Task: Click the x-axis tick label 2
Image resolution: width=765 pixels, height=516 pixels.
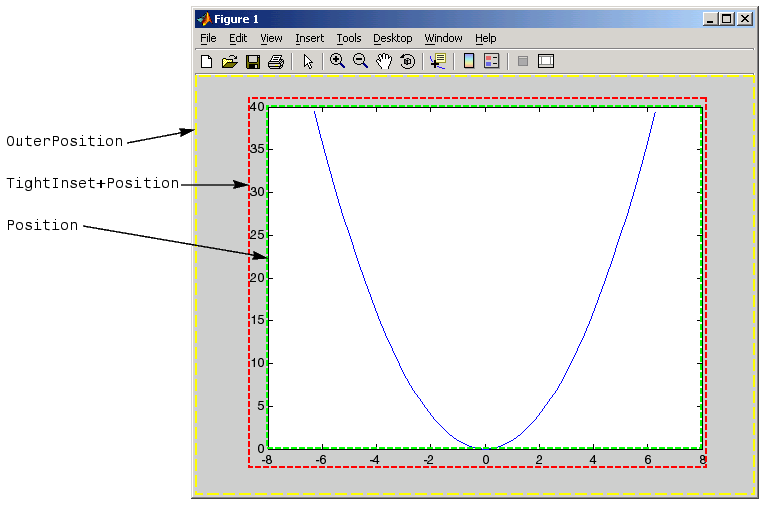Action: pos(539,459)
